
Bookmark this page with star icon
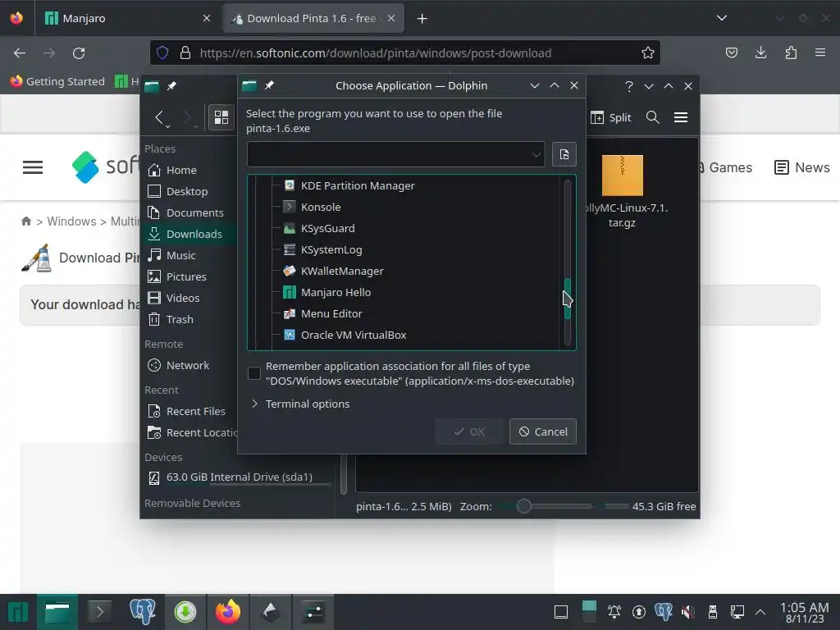[648, 53]
